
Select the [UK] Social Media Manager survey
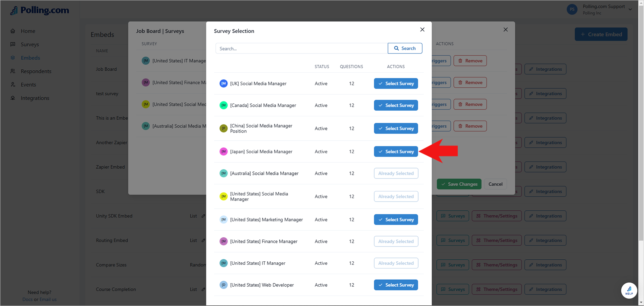tap(396, 84)
